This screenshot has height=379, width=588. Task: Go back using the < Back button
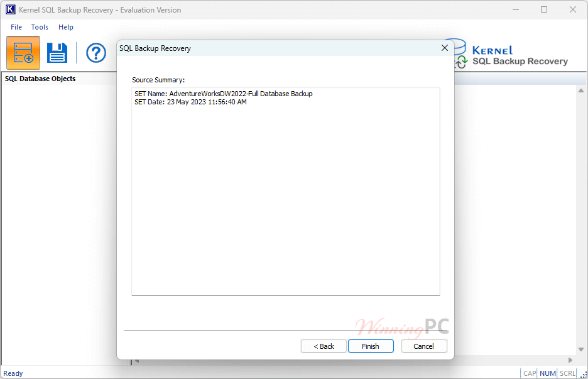(x=324, y=346)
